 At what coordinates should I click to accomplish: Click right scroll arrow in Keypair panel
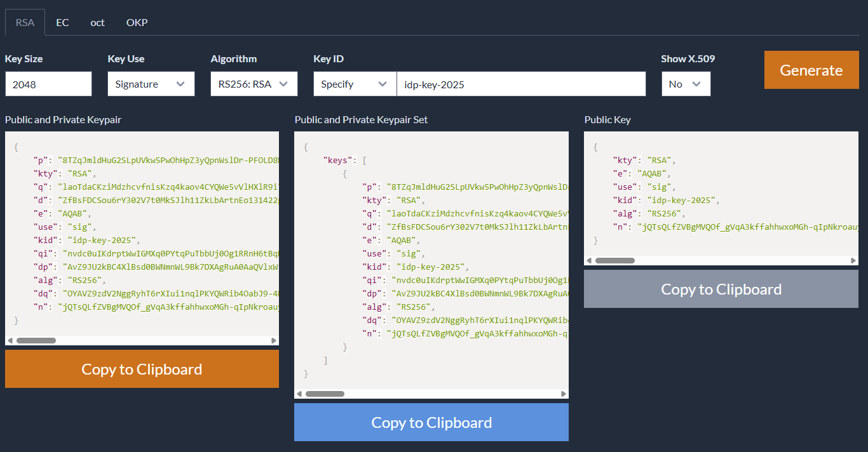(x=274, y=340)
